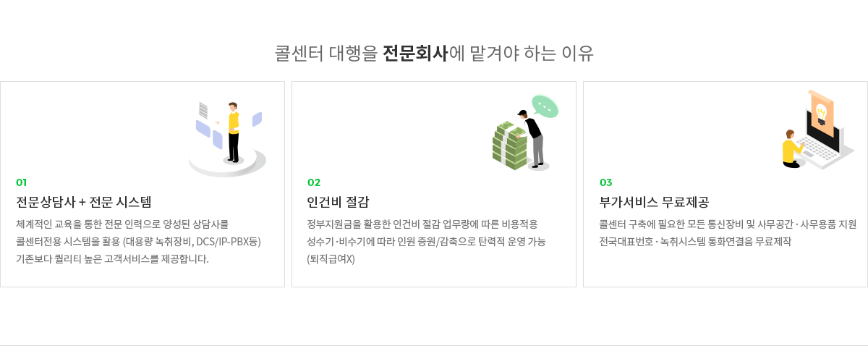Click the line starting with '정부지원금을 활용한'

[x=422, y=224]
